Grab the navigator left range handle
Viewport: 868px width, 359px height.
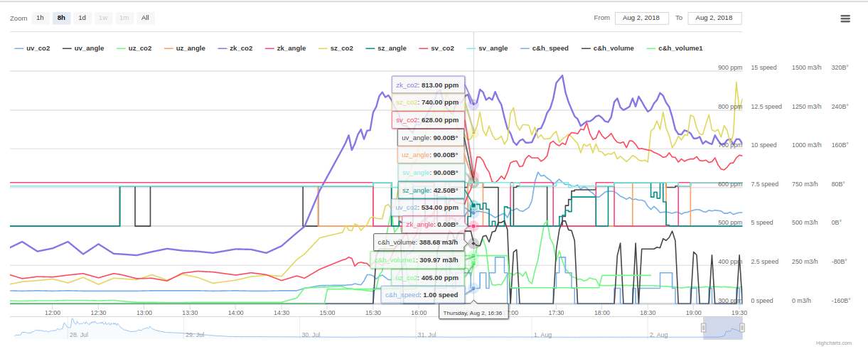(x=704, y=328)
